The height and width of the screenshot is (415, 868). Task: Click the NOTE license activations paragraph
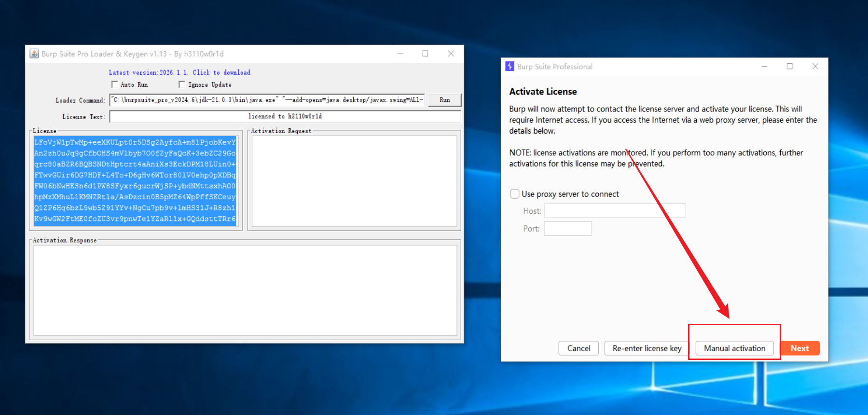point(656,158)
